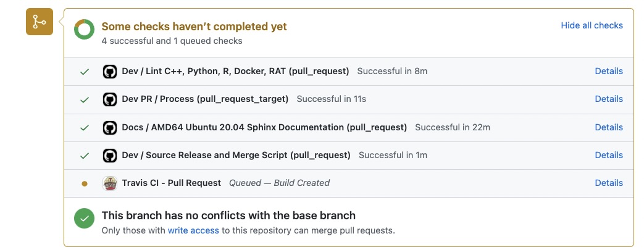The height and width of the screenshot is (252, 644).
Task: Click GitHub avatar beside Docs Sphinx Documentation check
Action: (109, 128)
